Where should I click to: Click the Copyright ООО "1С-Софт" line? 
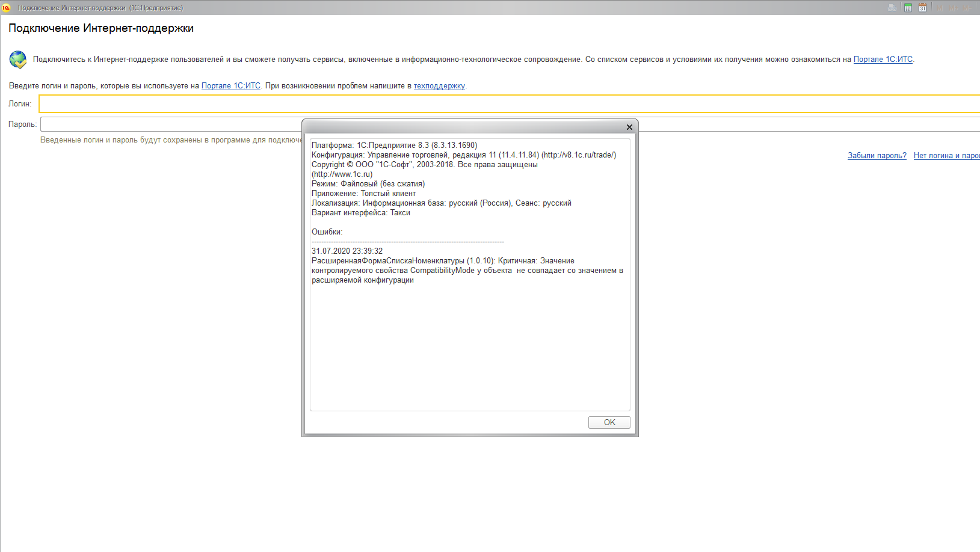[x=425, y=165]
